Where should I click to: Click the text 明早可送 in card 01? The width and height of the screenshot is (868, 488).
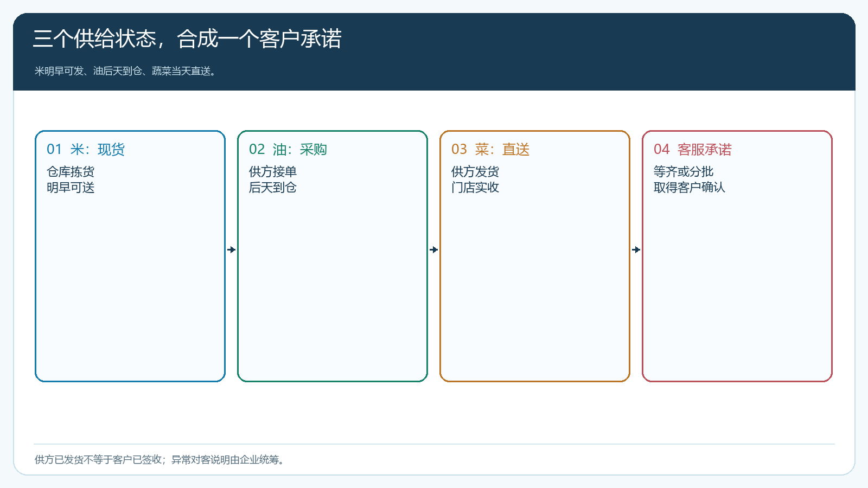tap(71, 188)
